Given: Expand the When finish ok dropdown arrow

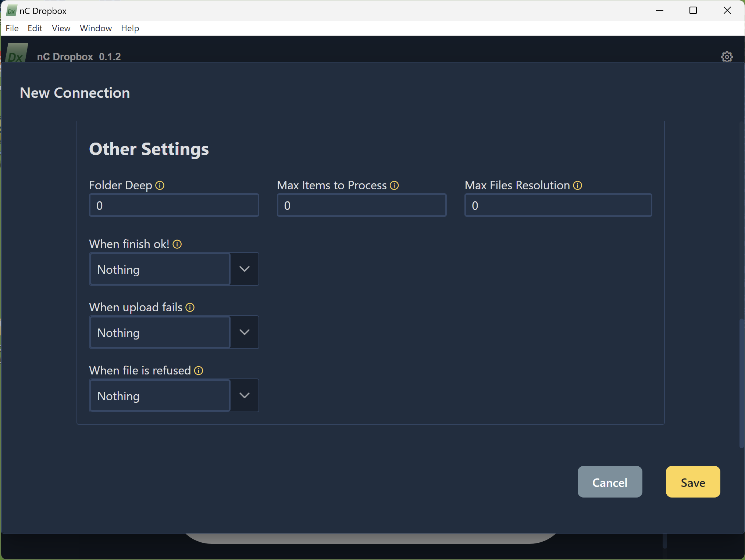Looking at the screenshot, I should [245, 269].
